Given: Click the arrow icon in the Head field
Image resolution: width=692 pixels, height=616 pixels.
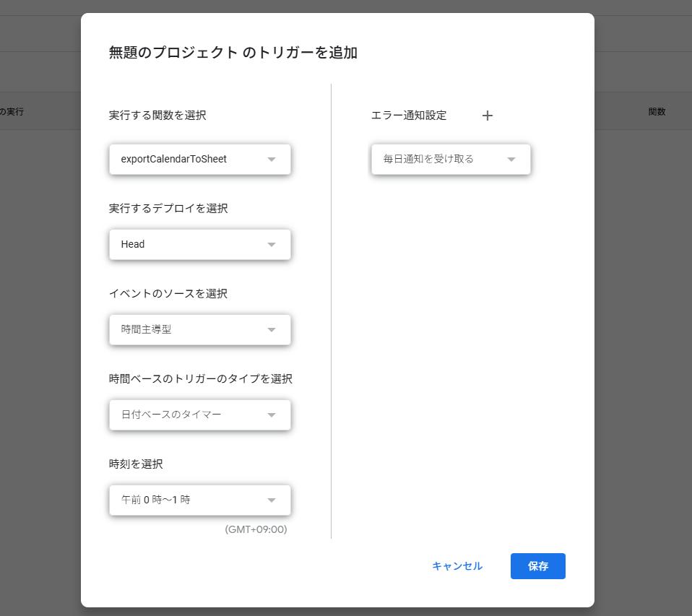Looking at the screenshot, I should (x=272, y=245).
